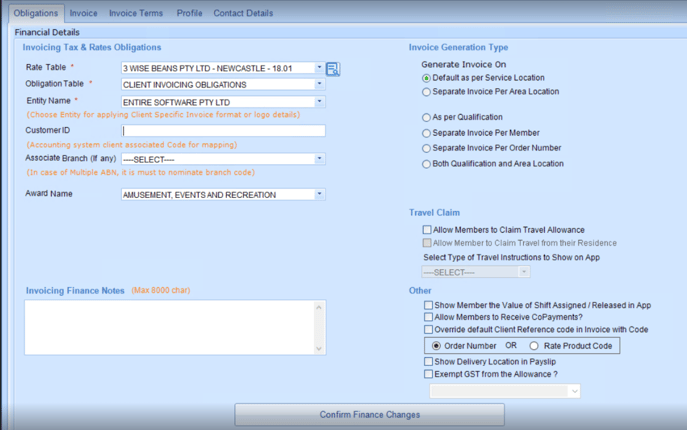Expand the Obligation Table dropdown
This screenshot has width=687, height=430.
(x=319, y=84)
